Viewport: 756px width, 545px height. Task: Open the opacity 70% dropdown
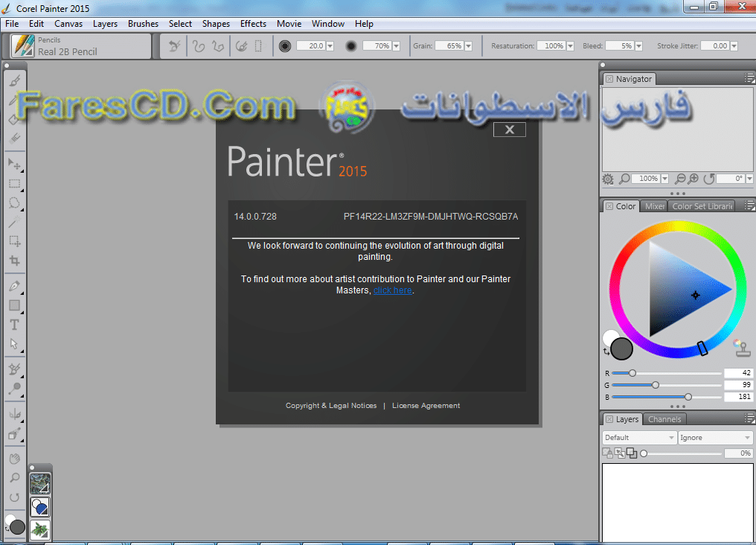(x=397, y=46)
